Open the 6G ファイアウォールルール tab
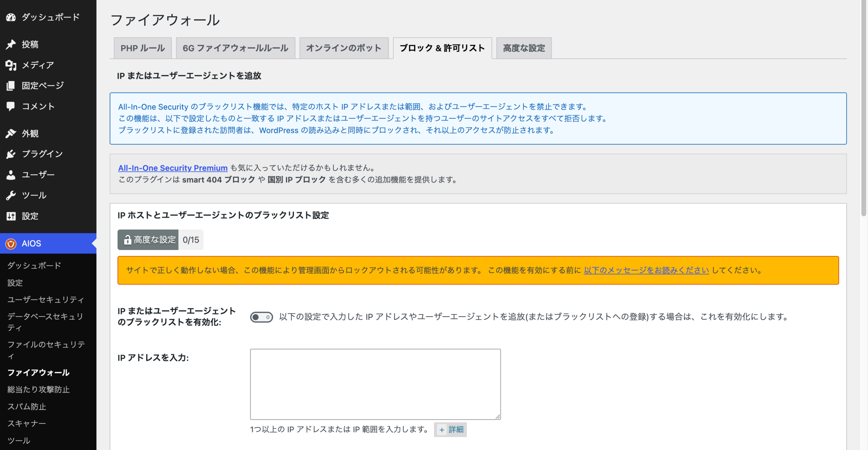The width and height of the screenshot is (868, 450). coord(235,48)
